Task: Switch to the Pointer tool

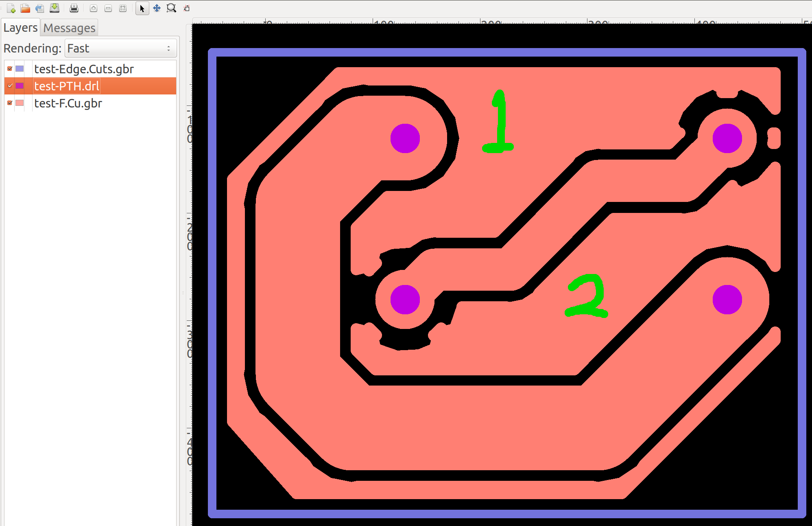Action: click(142, 8)
